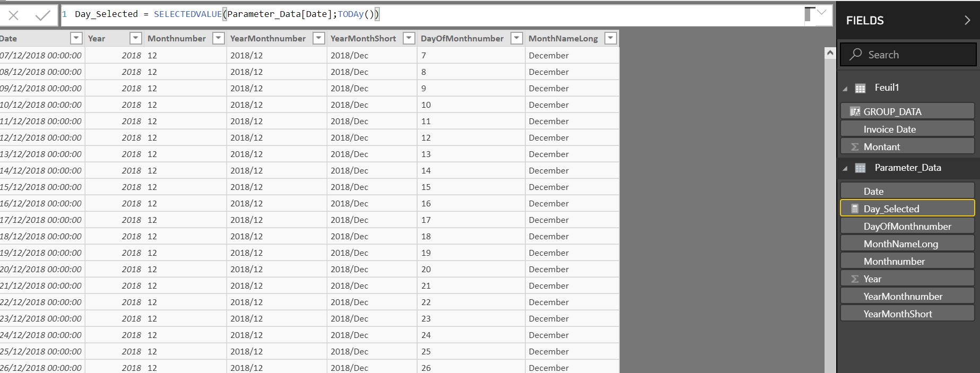Click DayOfMonthnumber cell showing 24
This screenshot has height=373, width=980.
[x=471, y=335]
